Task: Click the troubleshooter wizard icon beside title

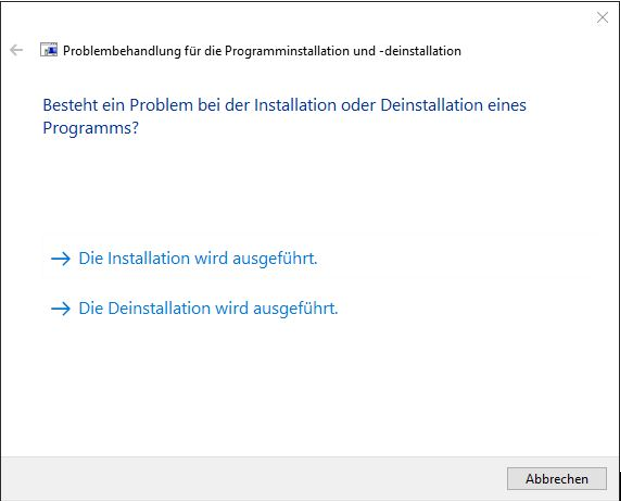Action: pyautogui.click(x=49, y=50)
